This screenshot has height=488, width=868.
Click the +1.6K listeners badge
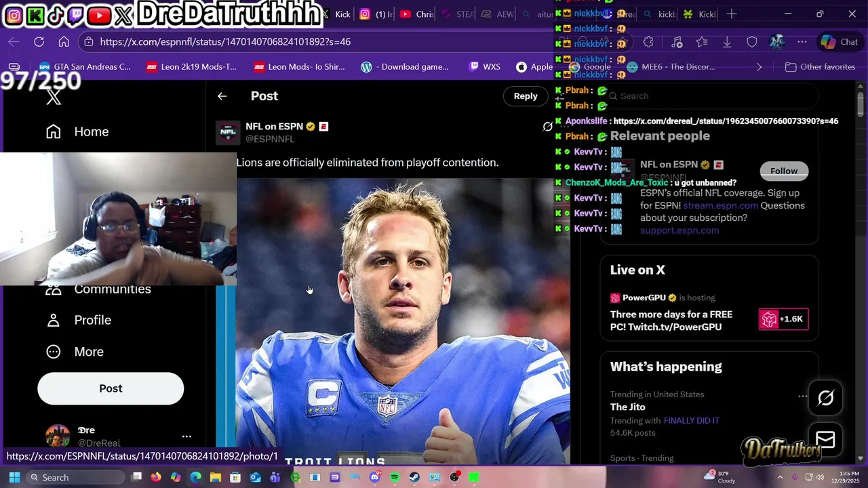coord(783,319)
